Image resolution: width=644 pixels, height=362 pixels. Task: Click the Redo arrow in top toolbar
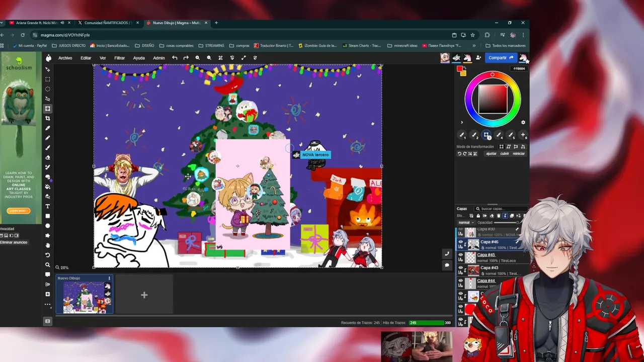(x=186, y=58)
